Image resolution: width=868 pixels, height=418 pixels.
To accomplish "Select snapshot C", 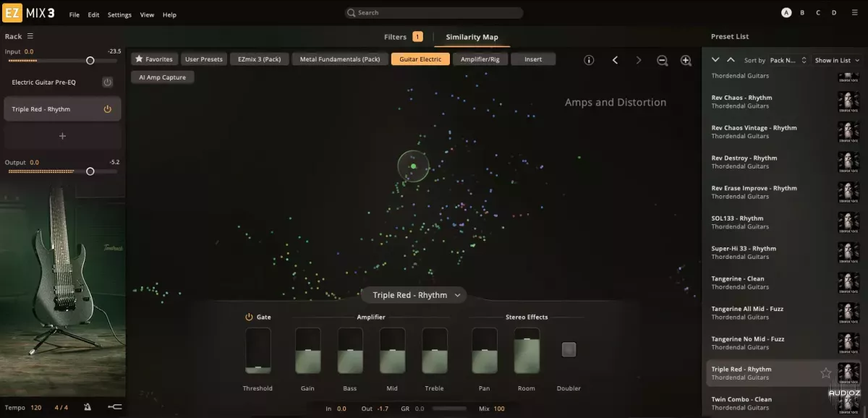I will click(x=818, y=12).
